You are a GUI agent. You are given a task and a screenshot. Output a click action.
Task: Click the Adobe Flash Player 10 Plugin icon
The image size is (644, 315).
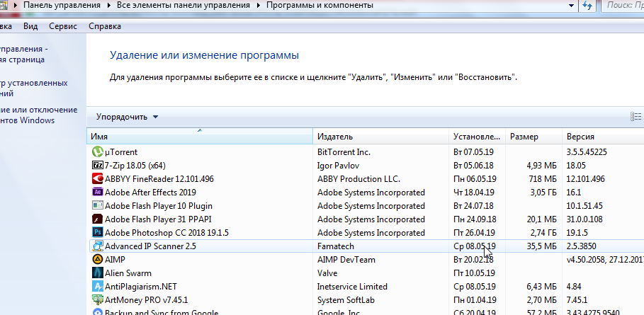(x=97, y=205)
